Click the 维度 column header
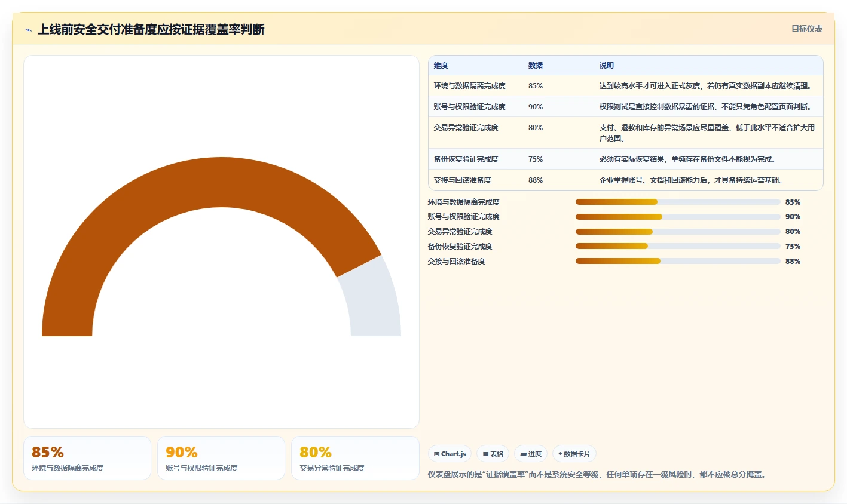Screen dimensions: 847x504 click(x=441, y=66)
